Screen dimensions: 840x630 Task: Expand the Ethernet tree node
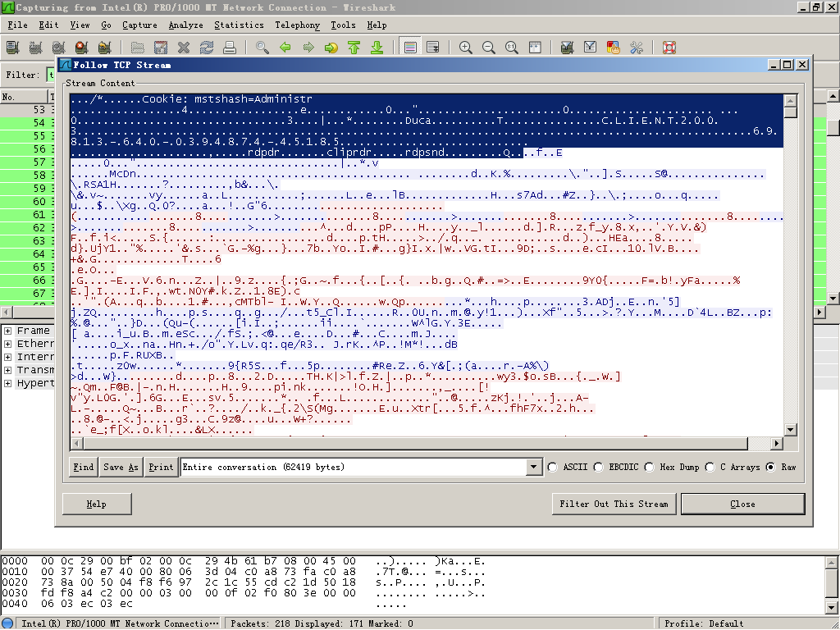pyautogui.click(x=8, y=344)
